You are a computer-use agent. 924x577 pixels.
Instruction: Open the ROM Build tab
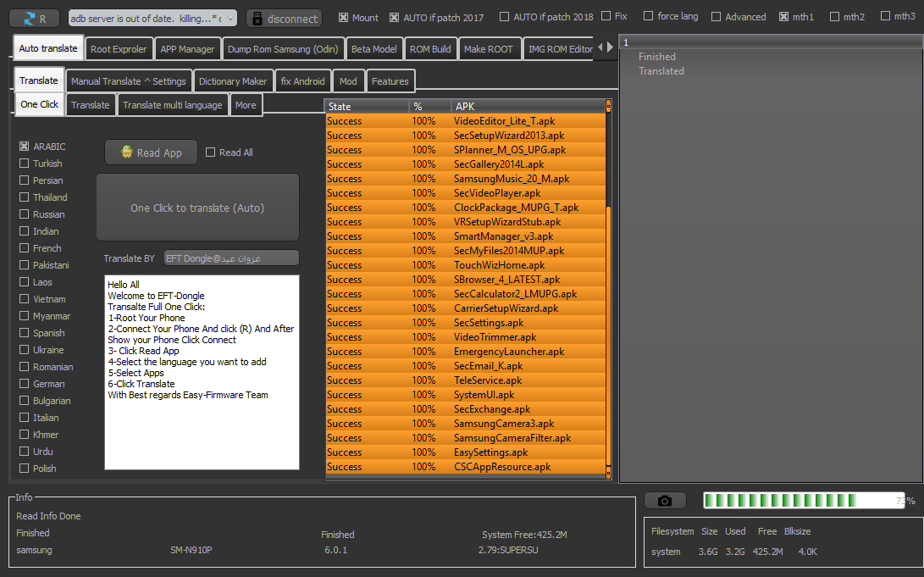(430, 49)
